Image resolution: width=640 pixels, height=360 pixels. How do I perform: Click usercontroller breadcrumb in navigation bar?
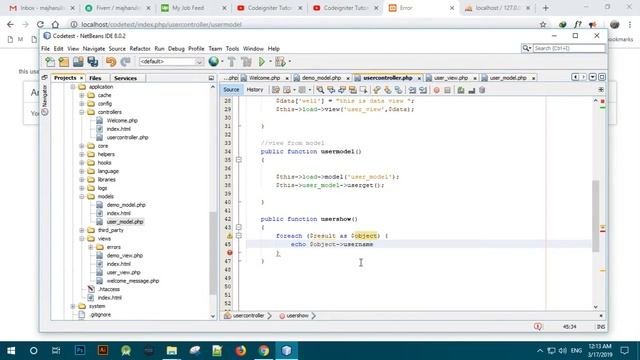click(248, 316)
